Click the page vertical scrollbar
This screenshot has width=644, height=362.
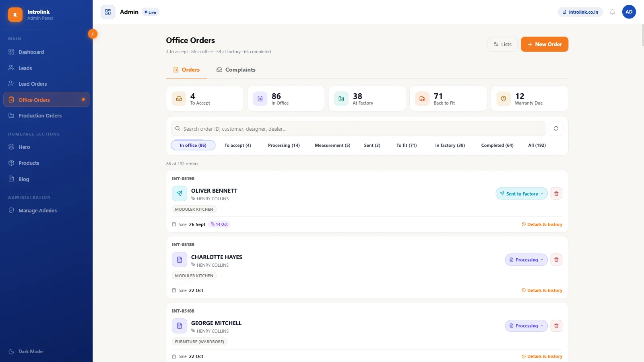pyautogui.click(x=642, y=35)
